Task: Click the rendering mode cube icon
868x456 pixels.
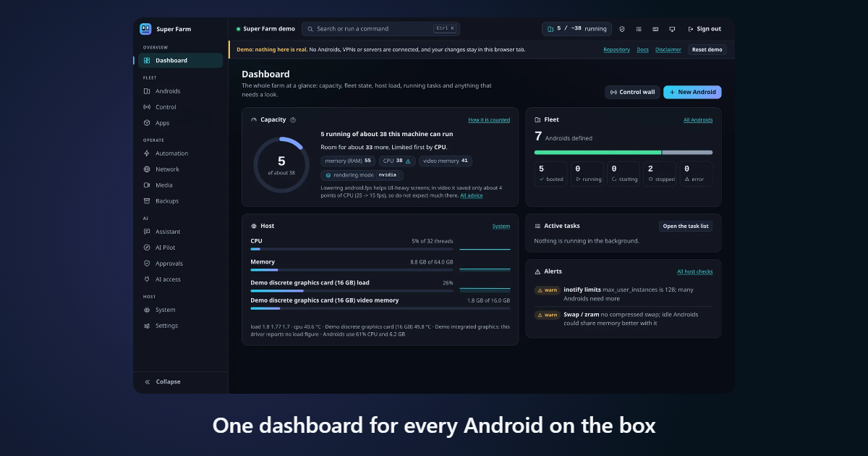Action: tap(328, 175)
